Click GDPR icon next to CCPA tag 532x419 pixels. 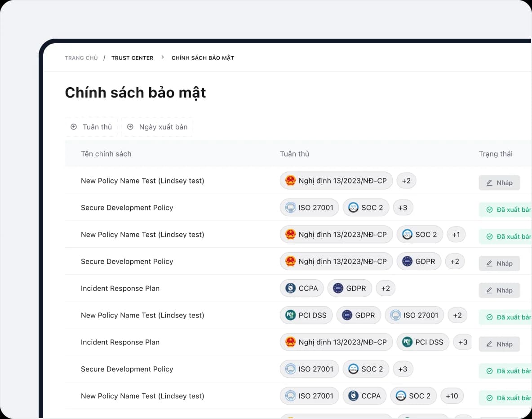338,288
